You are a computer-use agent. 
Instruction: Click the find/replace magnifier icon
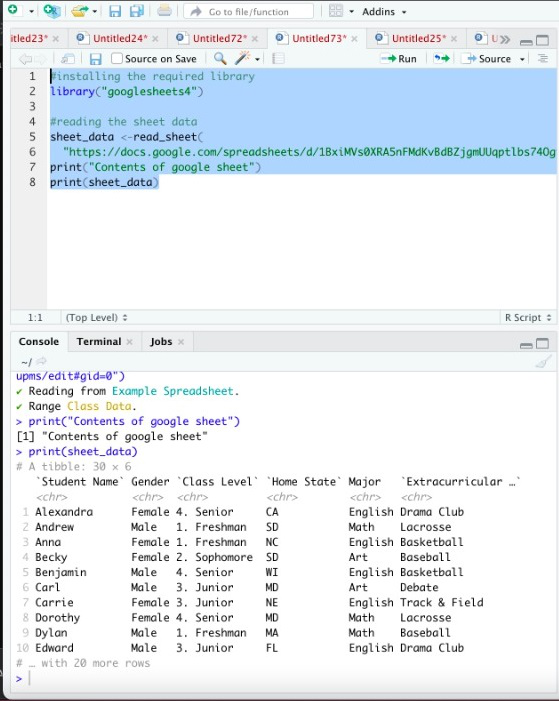220,59
